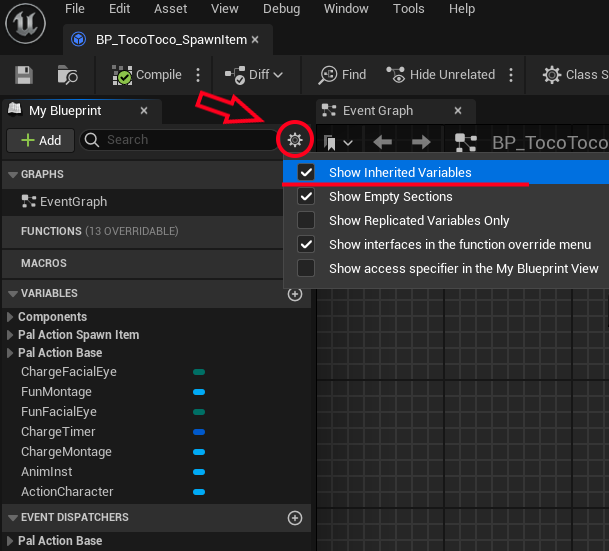The width and height of the screenshot is (609, 551).
Task: Open the Window menu
Action: tap(346, 9)
